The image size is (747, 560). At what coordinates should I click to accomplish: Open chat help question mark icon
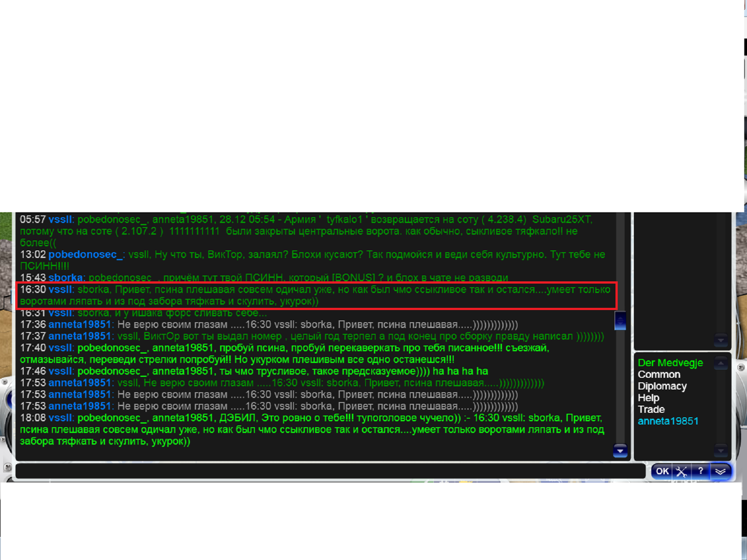pyautogui.click(x=700, y=471)
